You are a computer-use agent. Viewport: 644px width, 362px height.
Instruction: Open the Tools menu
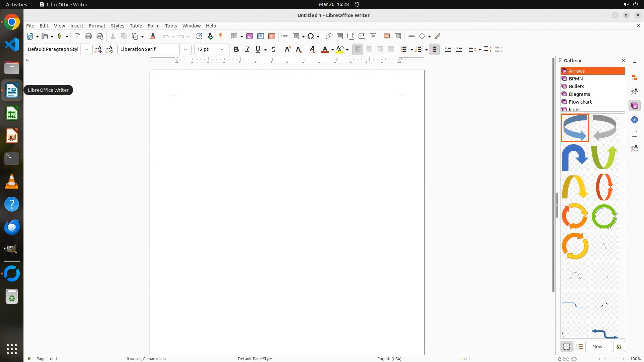171,26
